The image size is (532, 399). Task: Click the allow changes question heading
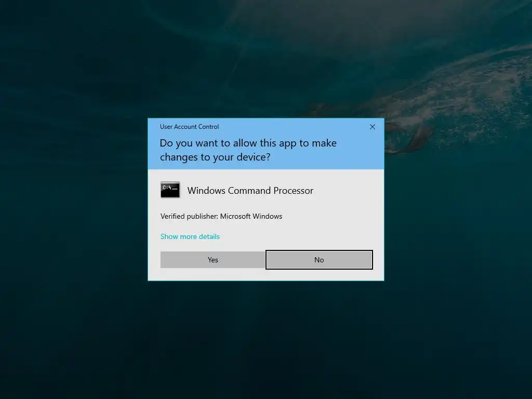(248, 150)
